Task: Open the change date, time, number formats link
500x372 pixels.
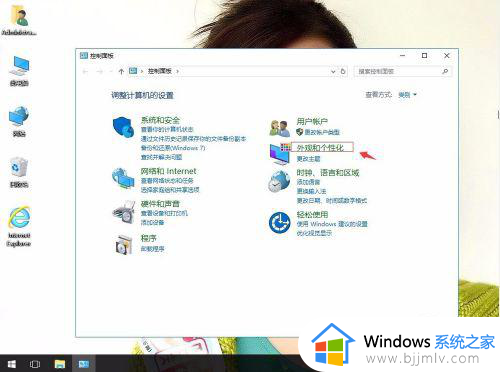Action: pos(332,201)
